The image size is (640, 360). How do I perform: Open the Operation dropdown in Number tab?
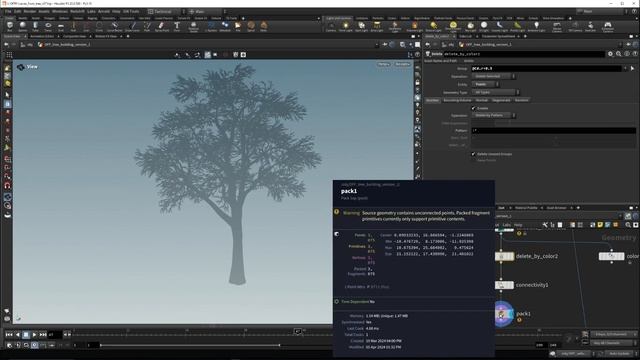(x=493, y=116)
